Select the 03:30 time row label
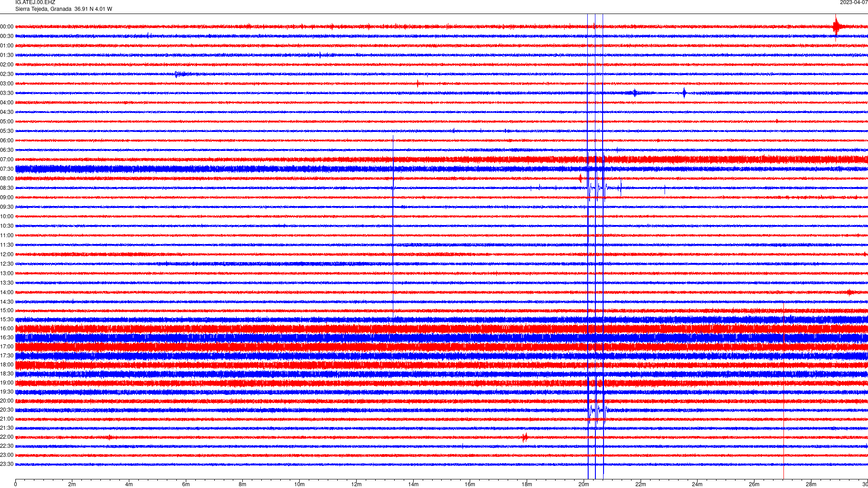 [7, 93]
